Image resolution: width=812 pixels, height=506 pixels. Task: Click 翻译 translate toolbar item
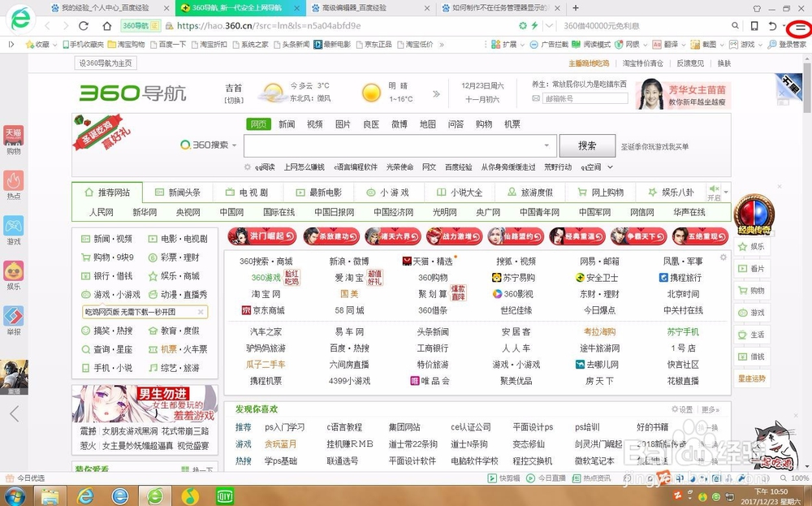(x=664, y=45)
